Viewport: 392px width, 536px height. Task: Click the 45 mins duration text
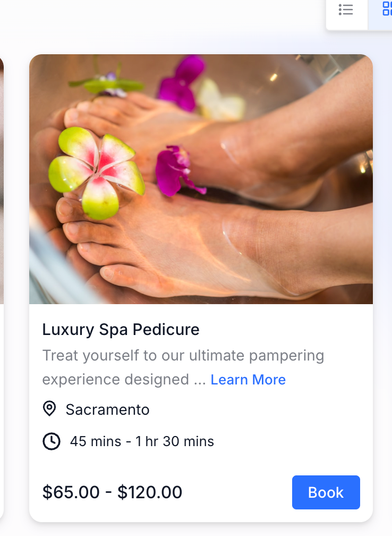tap(96, 441)
